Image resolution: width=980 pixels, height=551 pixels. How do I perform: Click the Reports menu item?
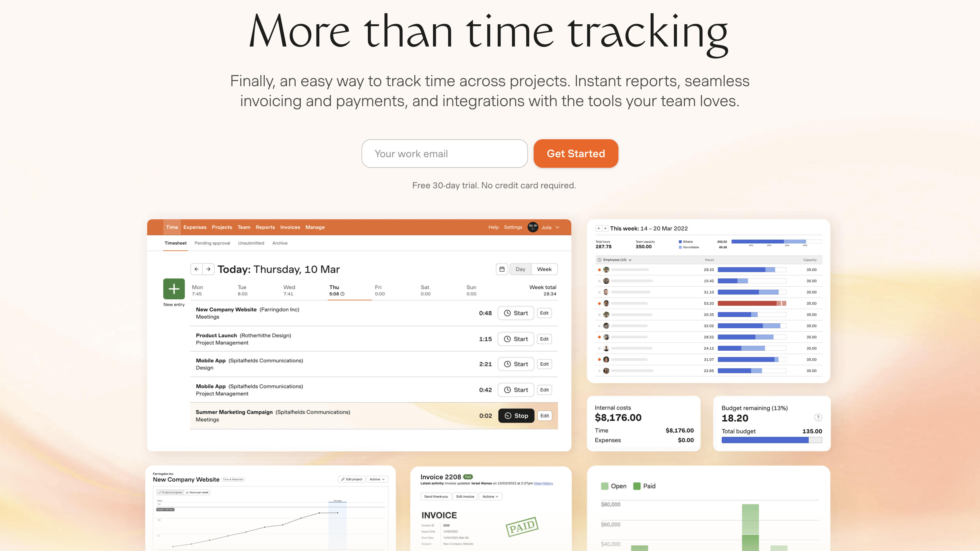(x=265, y=227)
